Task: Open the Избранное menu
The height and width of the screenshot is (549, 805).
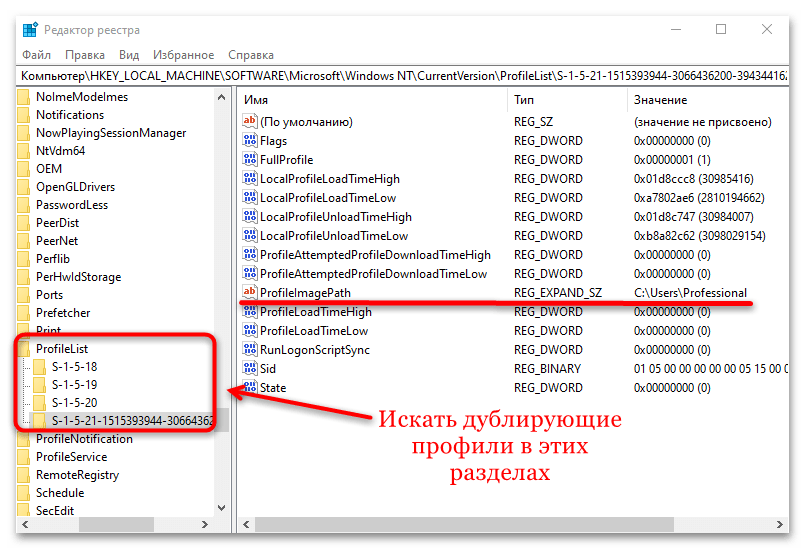Action: [184, 54]
